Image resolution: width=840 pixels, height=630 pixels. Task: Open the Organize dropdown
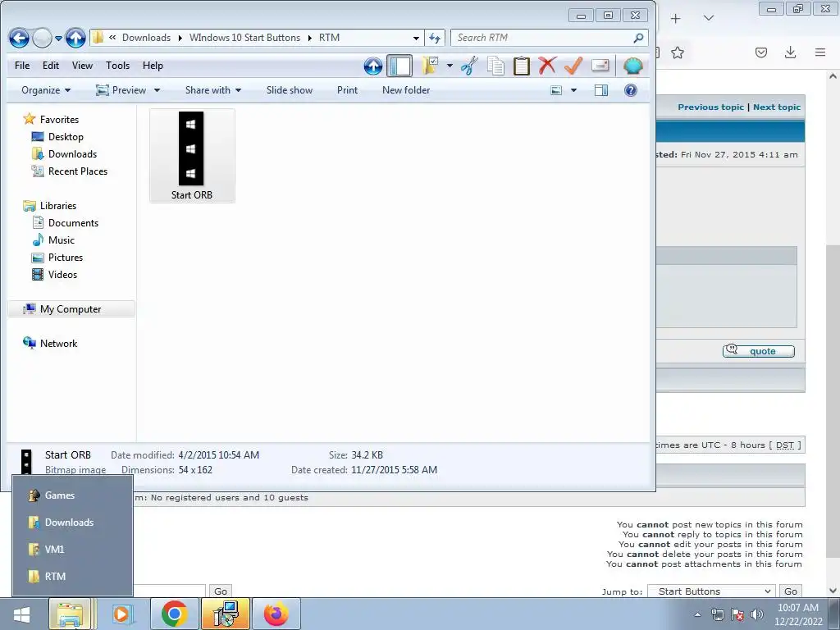coord(46,90)
